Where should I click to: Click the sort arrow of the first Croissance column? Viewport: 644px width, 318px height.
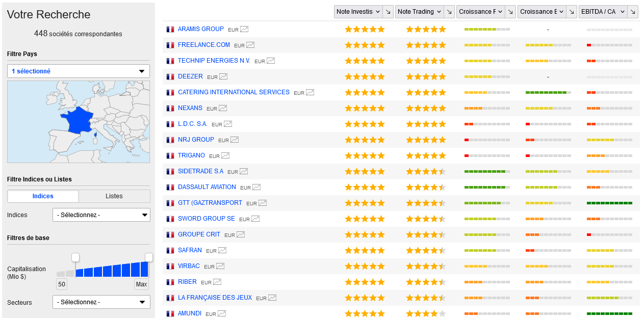pyautogui.click(x=510, y=12)
